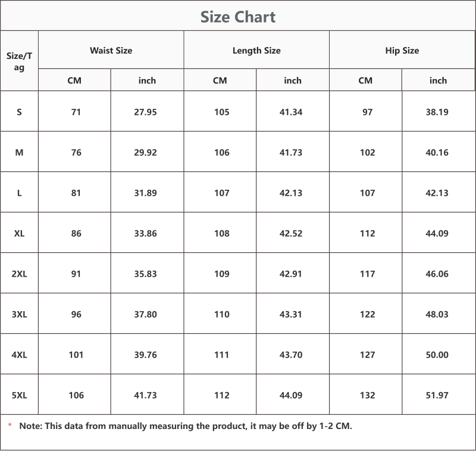Screen dimensions: 476x451
Task: Click the waist value 27.95 inch cell
Action: click(145, 112)
